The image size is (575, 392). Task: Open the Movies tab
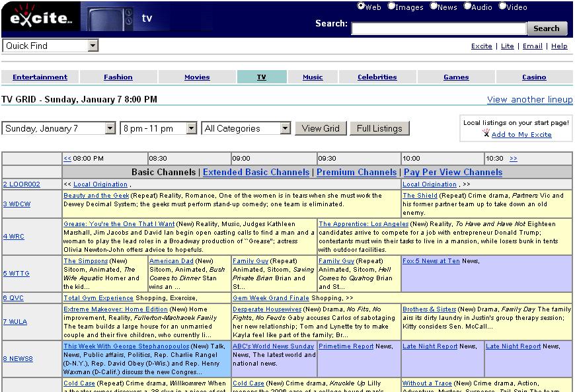[197, 77]
